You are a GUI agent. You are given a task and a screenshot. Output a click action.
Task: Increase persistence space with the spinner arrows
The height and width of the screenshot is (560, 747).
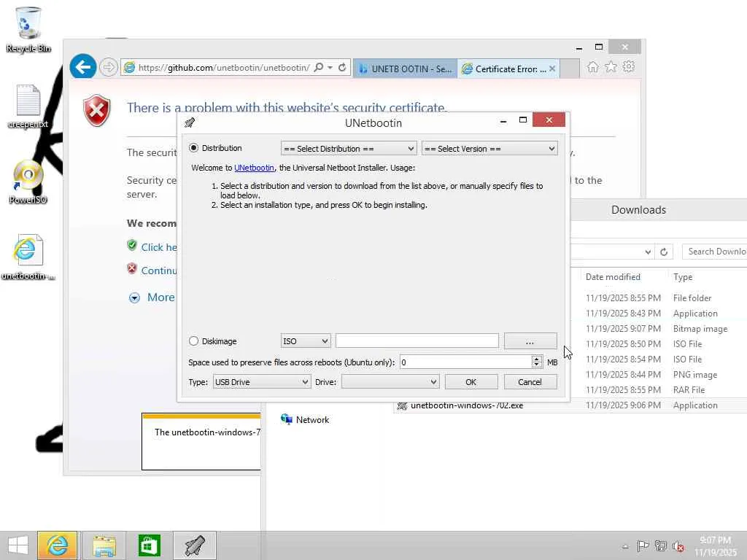click(537, 359)
